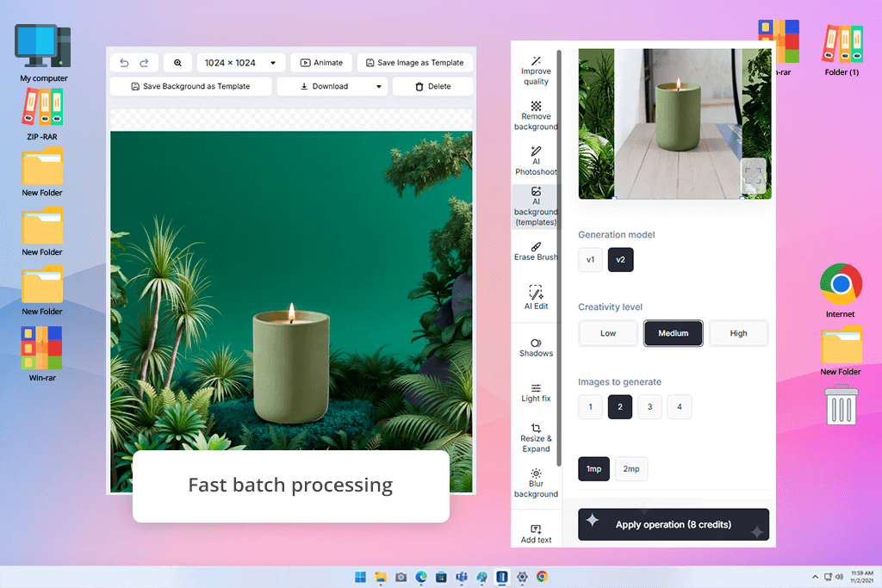This screenshot has height=588, width=882.
Task: Select generation model v1
Action: (590, 260)
